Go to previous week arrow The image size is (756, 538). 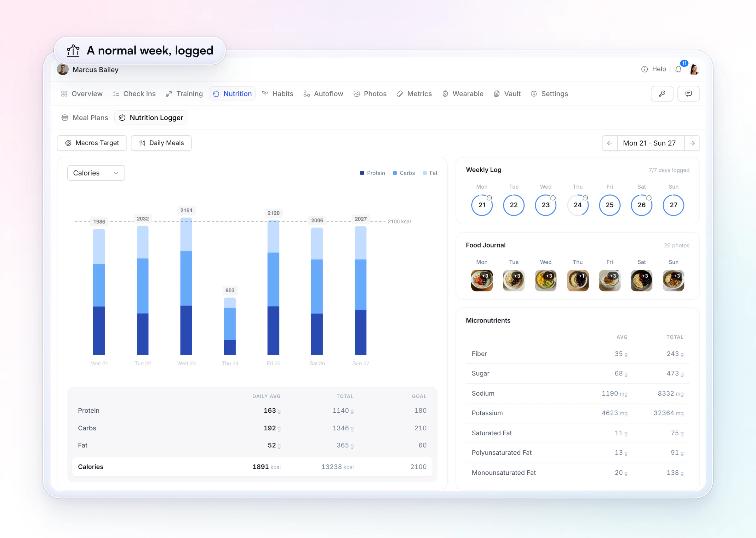coord(610,143)
